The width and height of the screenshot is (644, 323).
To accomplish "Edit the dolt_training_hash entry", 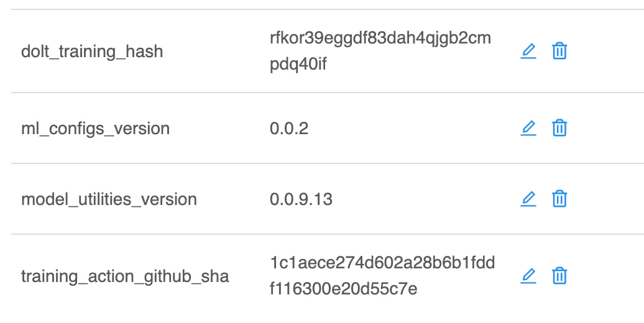I will (x=528, y=51).
